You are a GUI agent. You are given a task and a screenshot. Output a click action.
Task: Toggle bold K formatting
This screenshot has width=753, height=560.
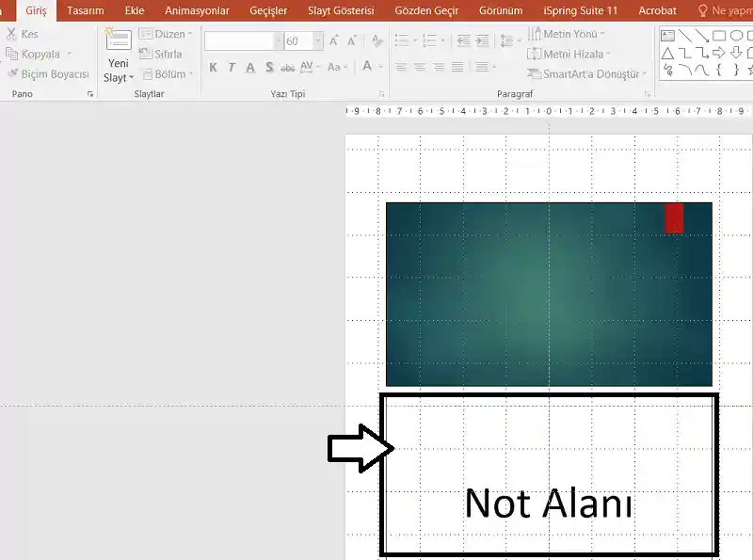point(214,67)
